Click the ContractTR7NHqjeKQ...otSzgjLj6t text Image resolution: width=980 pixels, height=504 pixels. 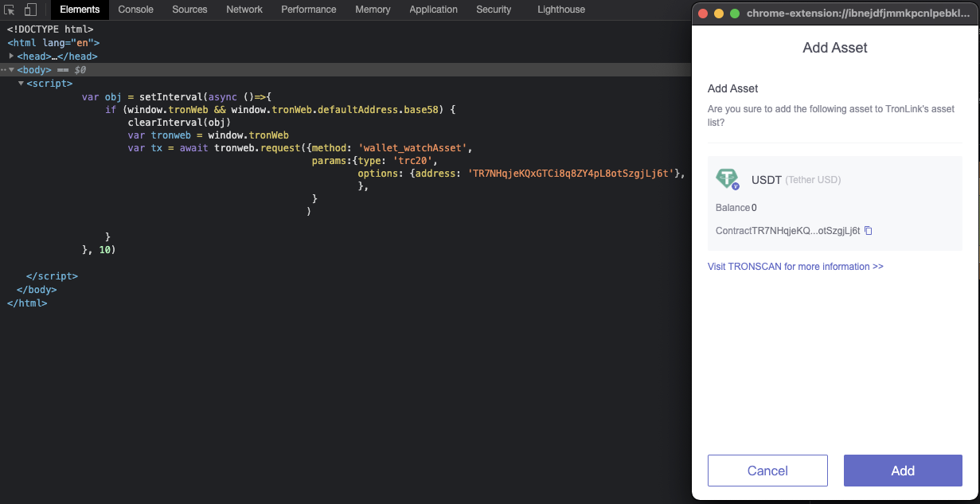tap(788, 231)
